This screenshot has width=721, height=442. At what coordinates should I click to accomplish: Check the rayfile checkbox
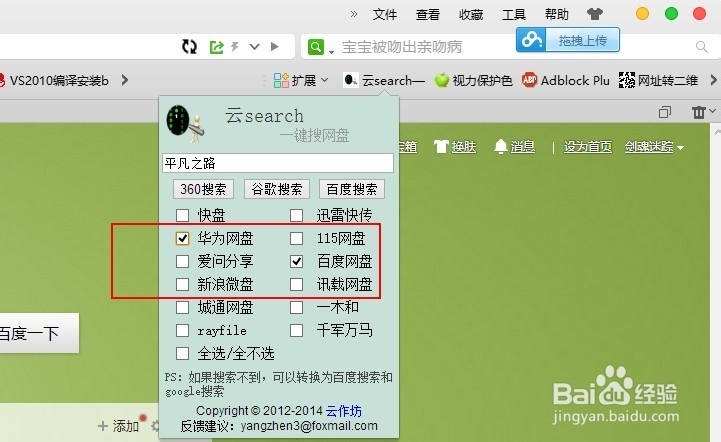point(183,330)
